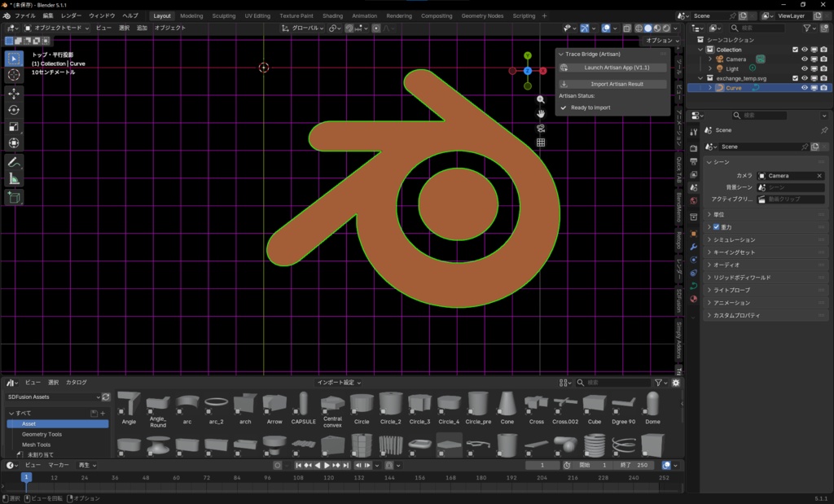Expand the Curve object in the outliner
Screen dimensions: 834x504
pyautogui.click(x=710, y=87)
